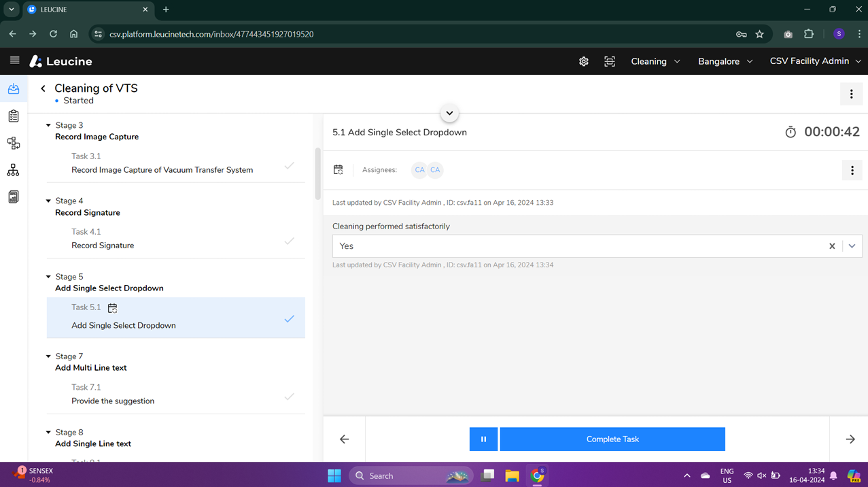868x487 pixels.
Task: Collapse the Stage 5 section
Action: click(x=47, y=276)
